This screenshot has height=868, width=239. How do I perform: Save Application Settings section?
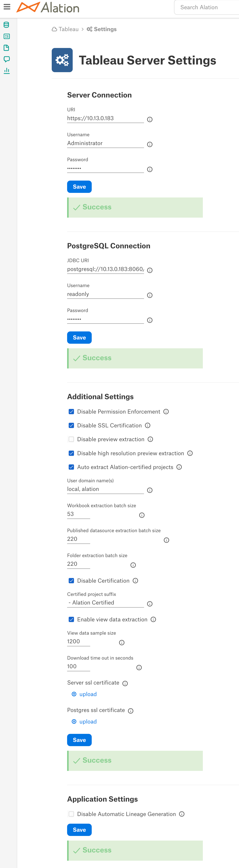point(79,830)
